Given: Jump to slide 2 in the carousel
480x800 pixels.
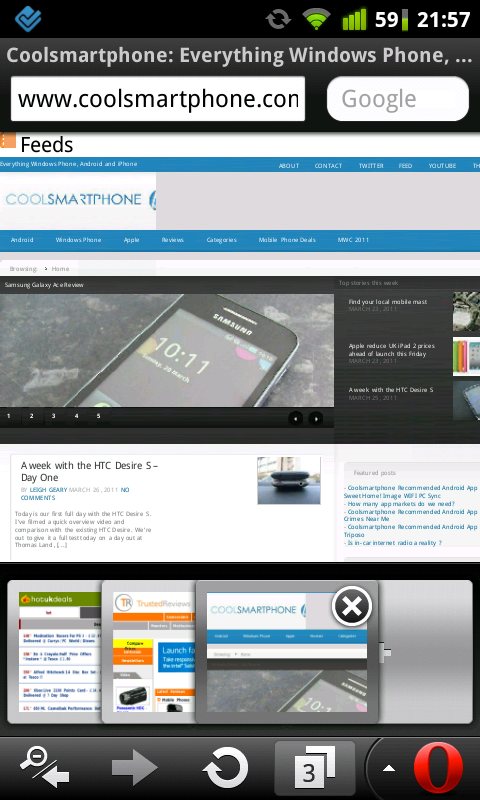Looking at the screenshot, I should tap(31, 416).
